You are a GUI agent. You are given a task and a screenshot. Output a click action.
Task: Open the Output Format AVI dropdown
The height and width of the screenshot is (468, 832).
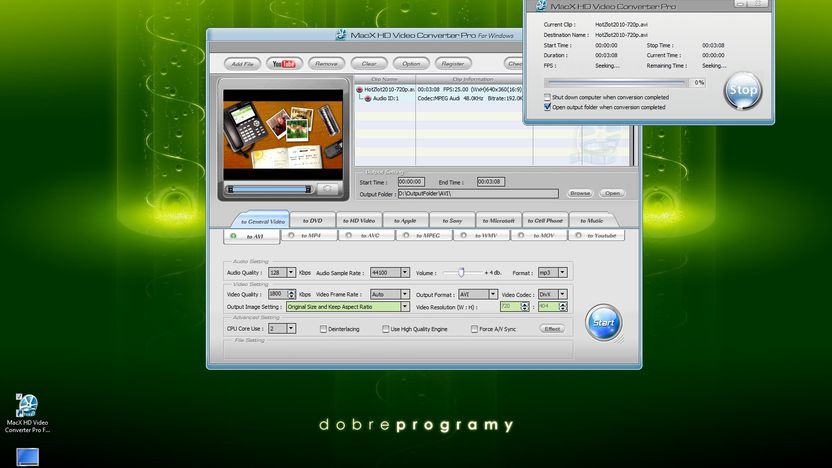[x=492, y=294]
